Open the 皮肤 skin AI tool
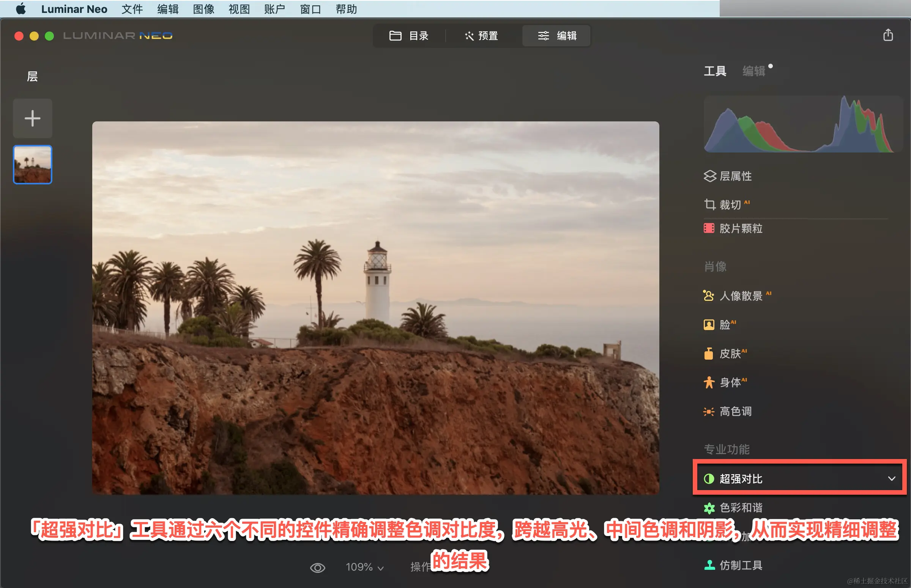The image size is (911, 588). pos(730,354)
